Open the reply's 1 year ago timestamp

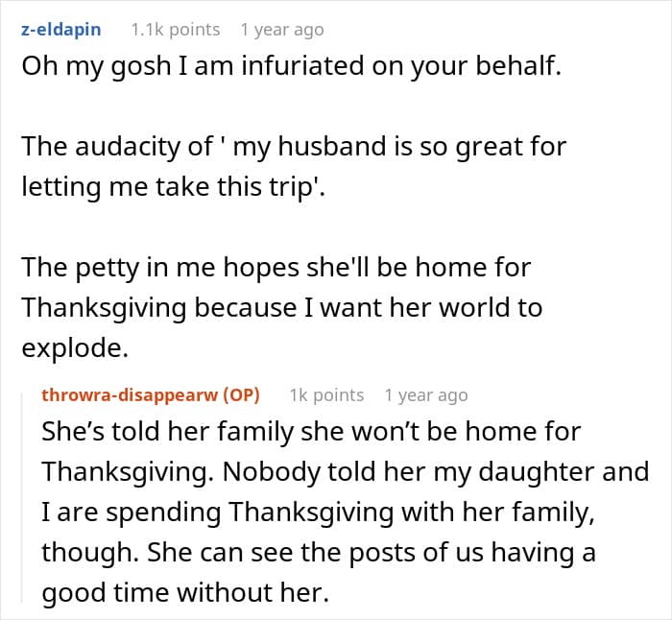pos(426,395)
